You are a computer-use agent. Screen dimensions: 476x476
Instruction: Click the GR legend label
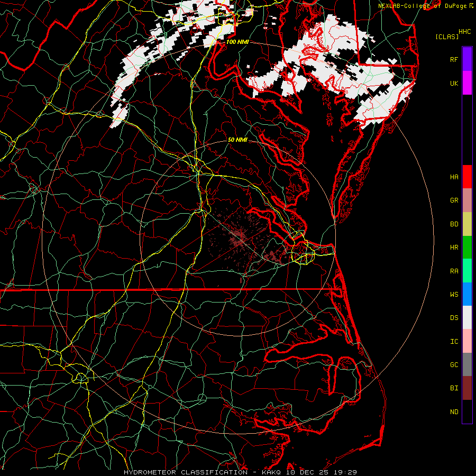[454, 200]
